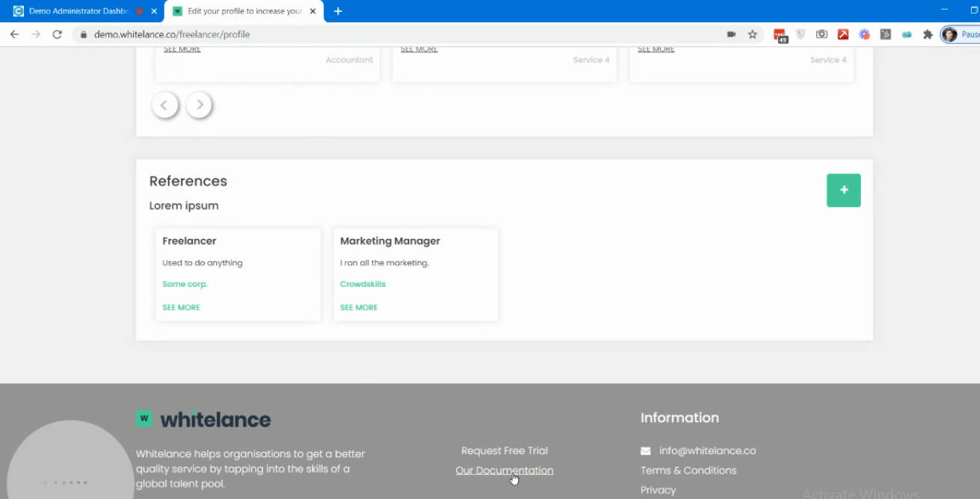Click the Crowdskills company link

tap(363, 284)
